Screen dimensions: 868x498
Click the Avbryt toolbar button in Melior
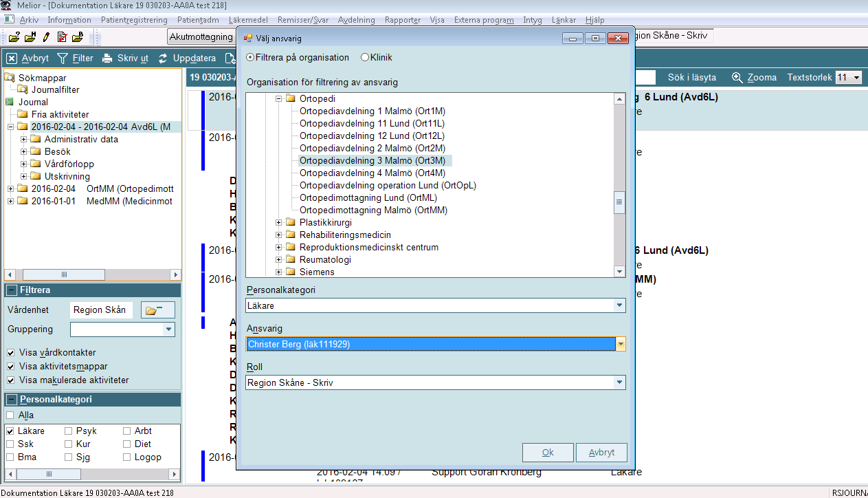coord(28,58)
